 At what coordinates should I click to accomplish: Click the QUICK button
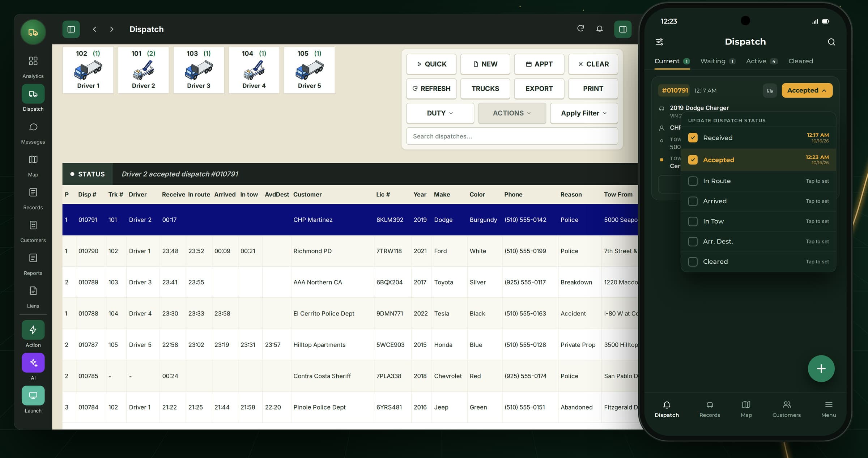tap(431, 64)
